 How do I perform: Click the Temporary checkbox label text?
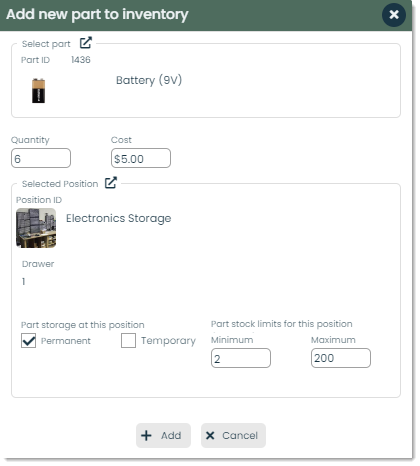(x=168, y=341)
